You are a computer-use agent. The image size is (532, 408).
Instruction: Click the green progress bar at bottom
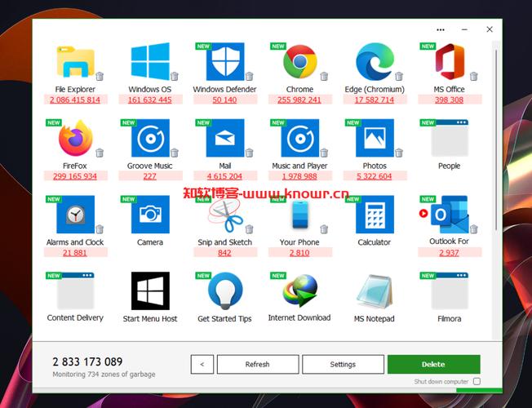point(479,390)
